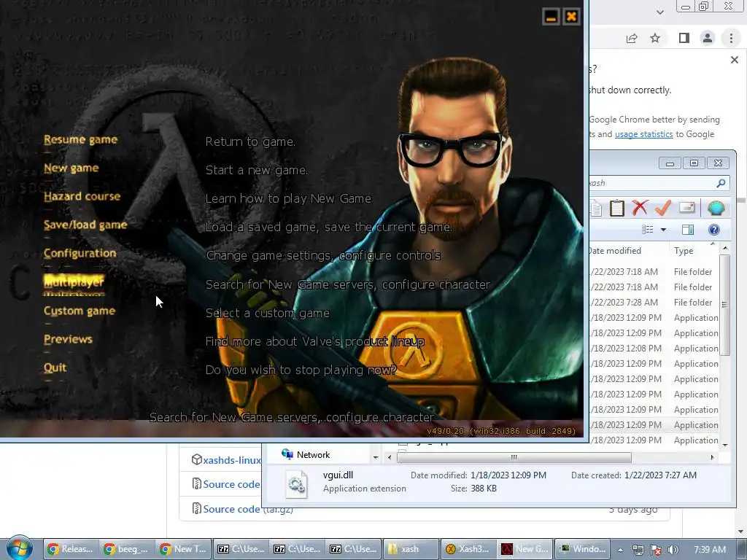Select the highlighted Multiplayer menu entry
Viewport: 747px width, 560px height.
(x=74, y=282)
